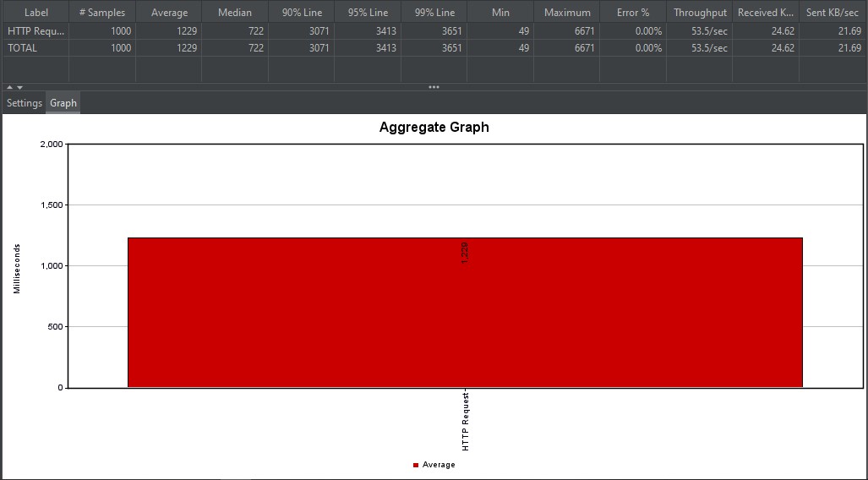Click the red Average legend swatch
This screenshot has height=480, width=868.
[x=416, y=465]
